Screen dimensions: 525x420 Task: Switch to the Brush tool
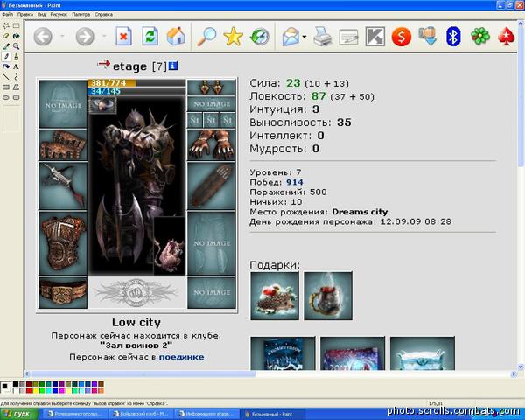[16, 57]
